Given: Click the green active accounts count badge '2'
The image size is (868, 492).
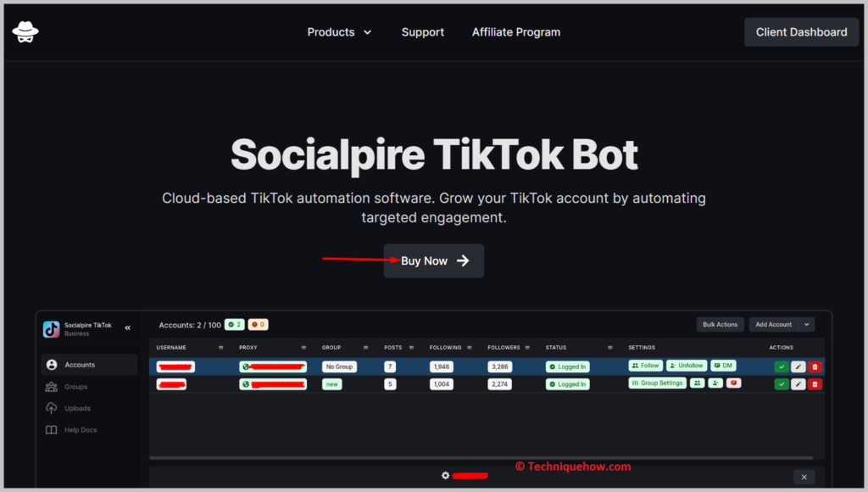Looking at the screenshot, I should coord(235,325).
